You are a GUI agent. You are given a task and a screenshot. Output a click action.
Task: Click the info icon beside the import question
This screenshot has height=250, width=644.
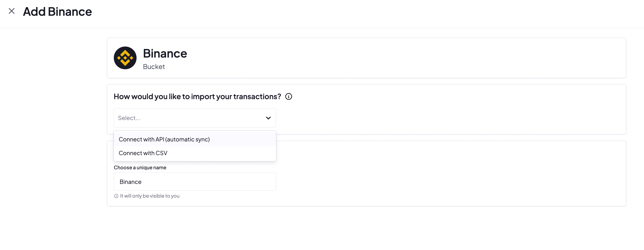click(288, 96)
